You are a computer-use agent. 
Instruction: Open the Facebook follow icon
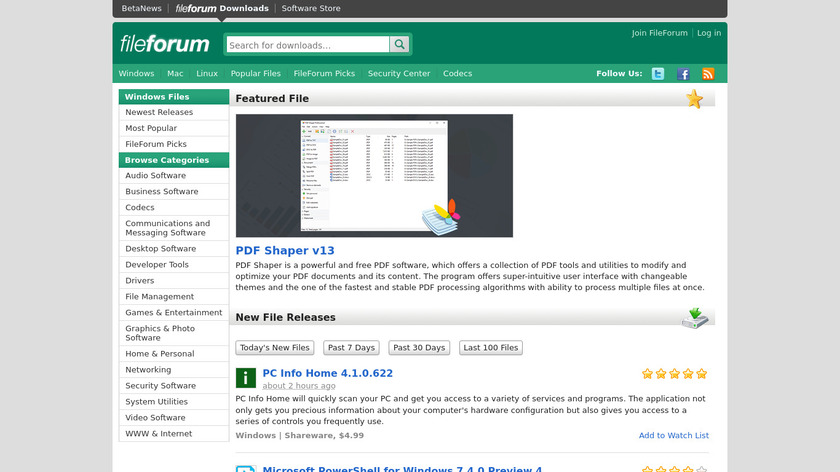(x=683, y=74)
